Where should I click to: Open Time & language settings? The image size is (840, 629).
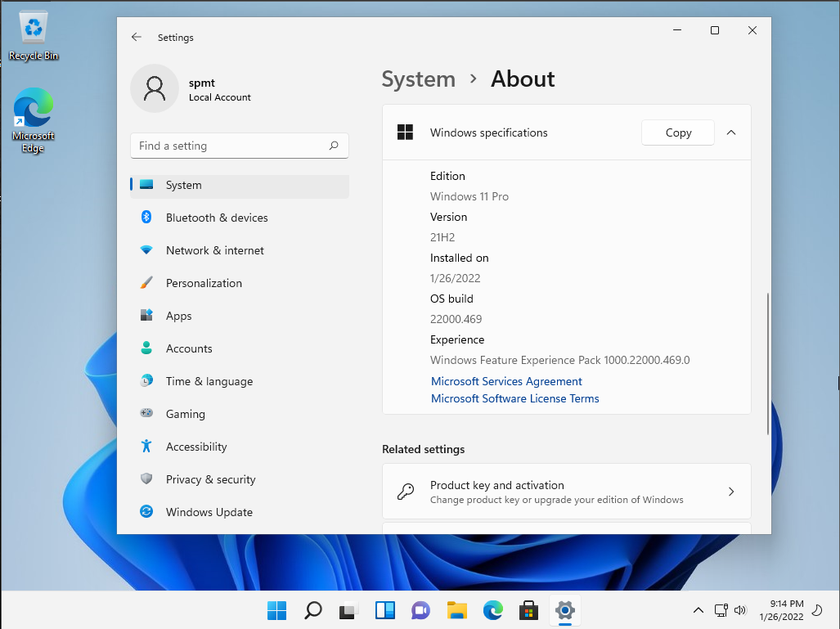[x=240, y=381]
